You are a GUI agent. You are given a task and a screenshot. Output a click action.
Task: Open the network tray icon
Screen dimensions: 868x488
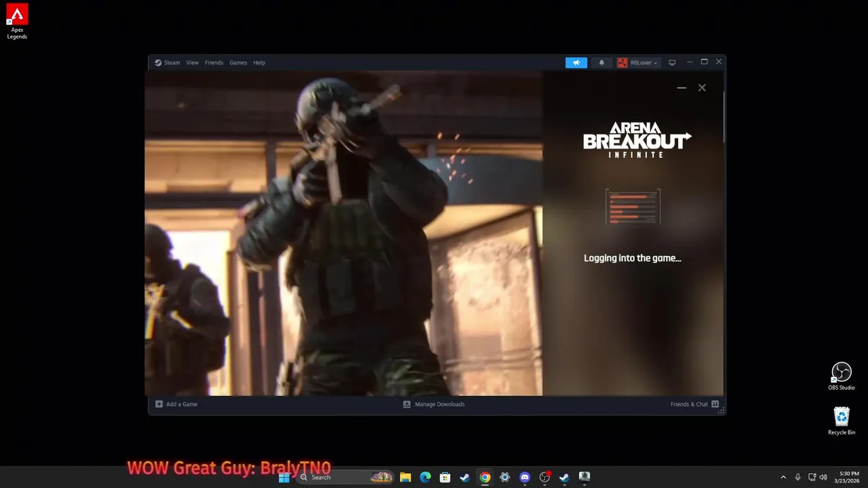pos(812,477)
